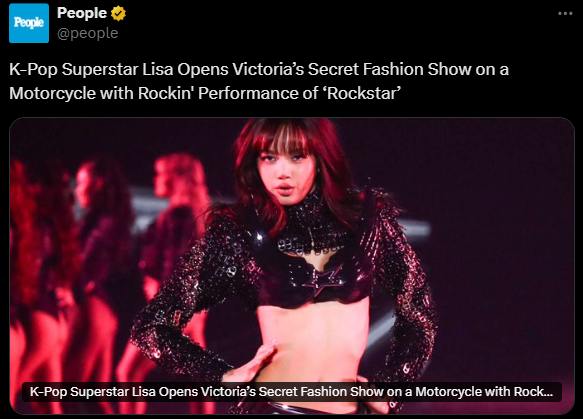Image resolution: width=583 pixels, height=419 pixels.
Task: Visit the @people handle link
Action: 88,33
